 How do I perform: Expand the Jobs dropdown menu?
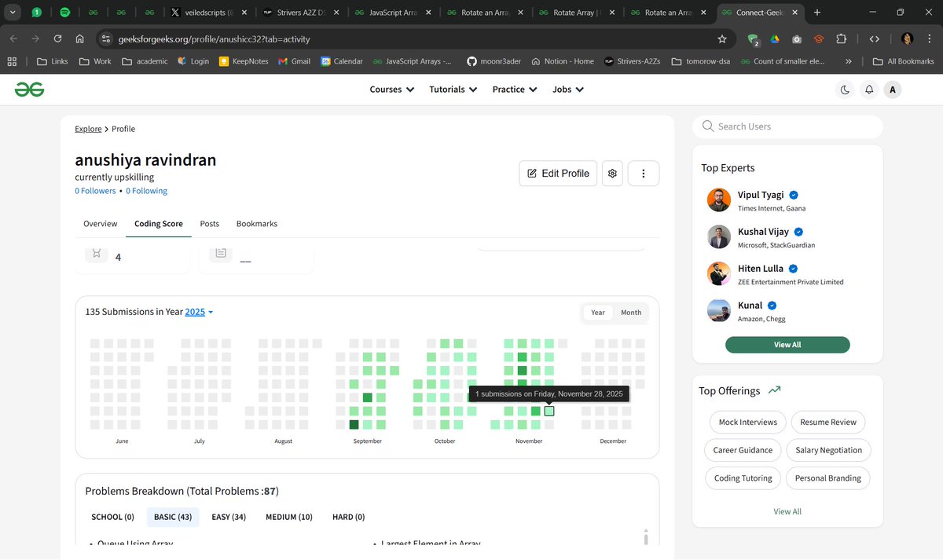point(568,90)
